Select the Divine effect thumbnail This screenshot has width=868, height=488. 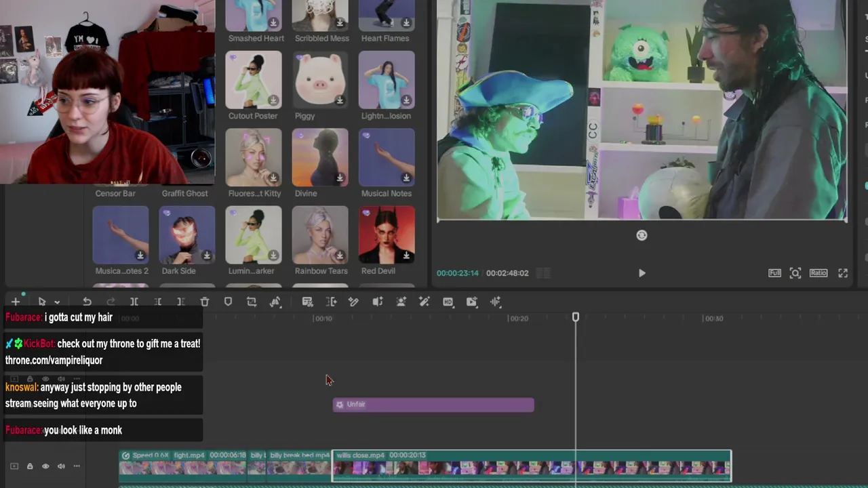click(320, 157)
